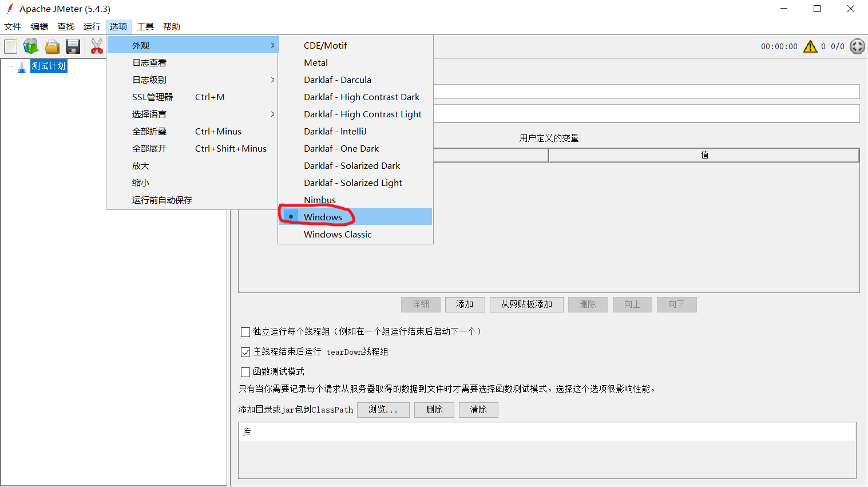Click the 详细 button
The width and height of the screenshot is (868, 487).
pos(421,304)
